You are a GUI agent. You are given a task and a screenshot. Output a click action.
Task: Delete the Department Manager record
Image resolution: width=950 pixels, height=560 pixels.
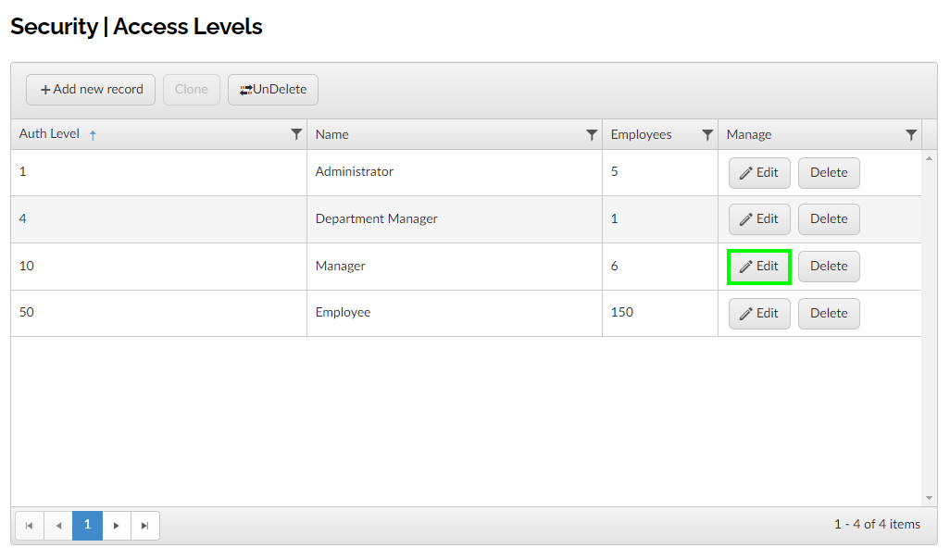coord(829,219)
